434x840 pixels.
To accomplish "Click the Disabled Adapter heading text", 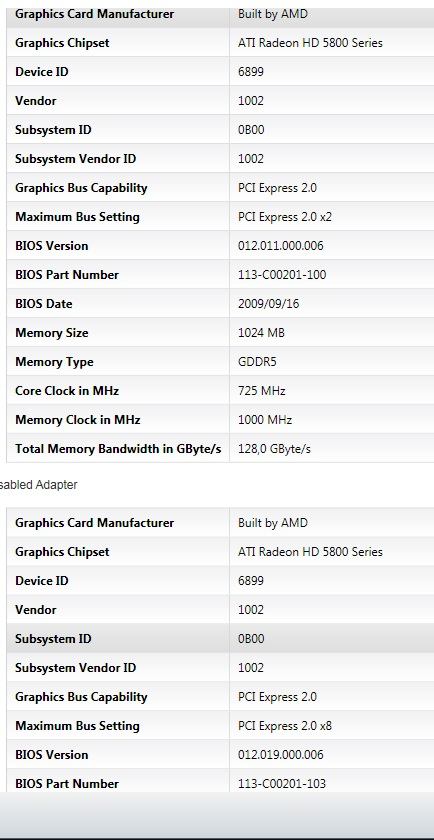I will (39, 485).
